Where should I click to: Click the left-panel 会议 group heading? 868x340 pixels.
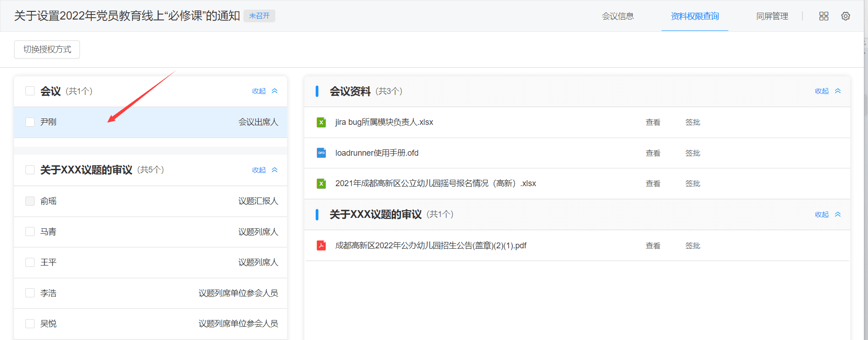[x=50, y=91]
